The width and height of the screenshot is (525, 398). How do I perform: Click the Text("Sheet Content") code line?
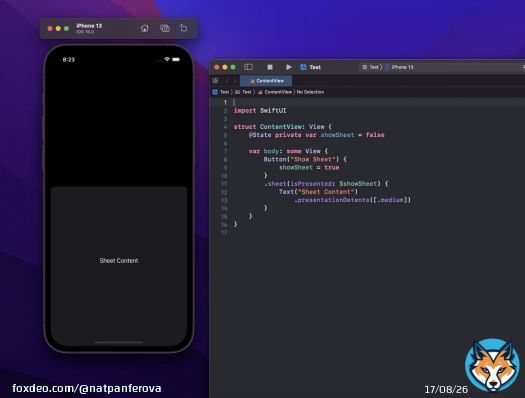coord(318,192)
